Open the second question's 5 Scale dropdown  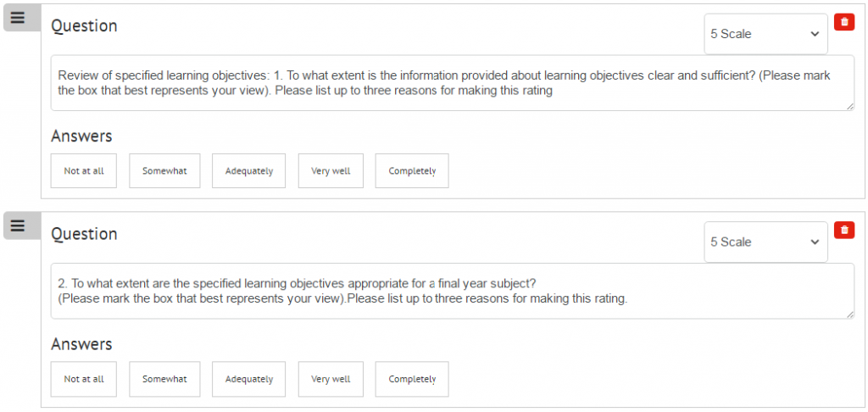(x=765, y=242)
